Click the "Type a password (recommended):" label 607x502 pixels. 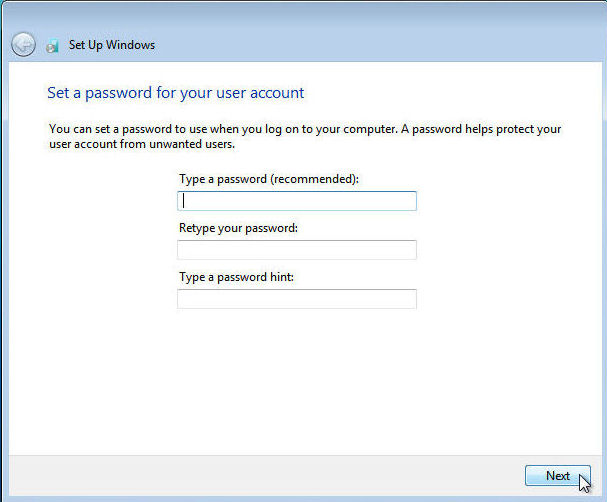[268, 179]
